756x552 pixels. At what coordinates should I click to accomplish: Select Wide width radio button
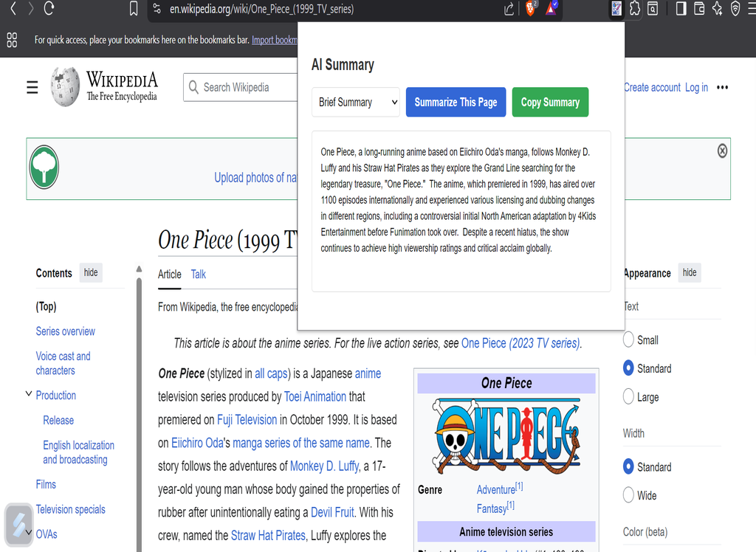point(628,494)
